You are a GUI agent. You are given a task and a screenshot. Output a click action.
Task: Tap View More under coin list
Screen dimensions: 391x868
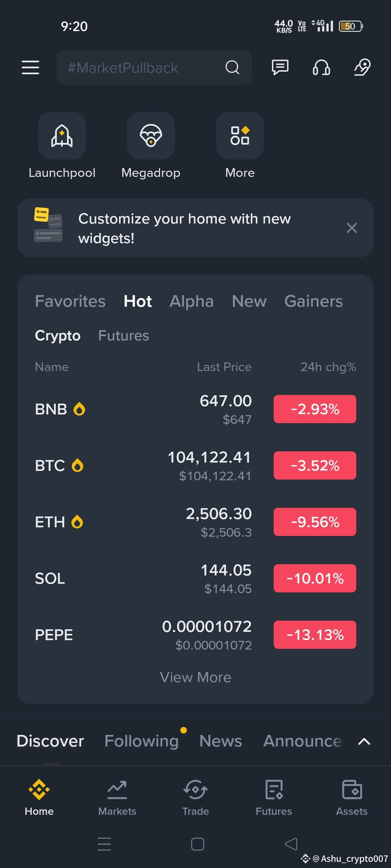tap(195, 677)
